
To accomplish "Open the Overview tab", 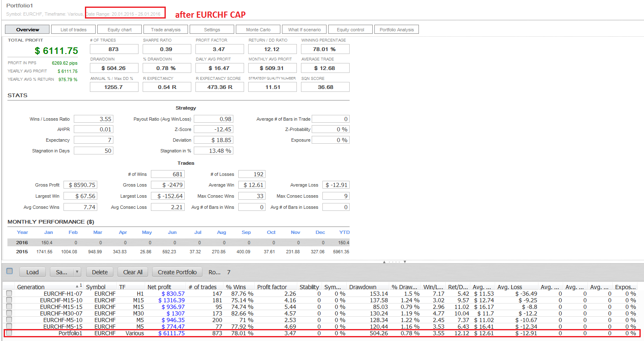I will pyautogui.click(x=27, y=29).
